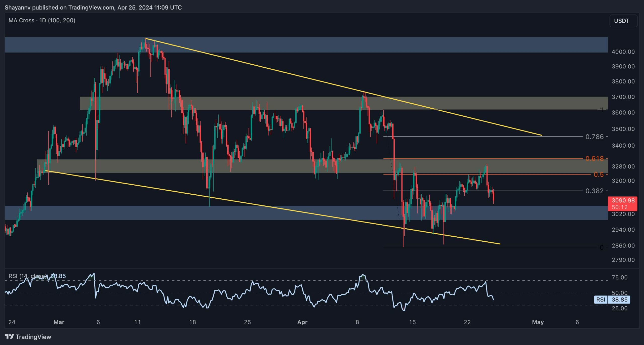
Task: Click the RSI (14, close) indicator label
Action: 37,276
